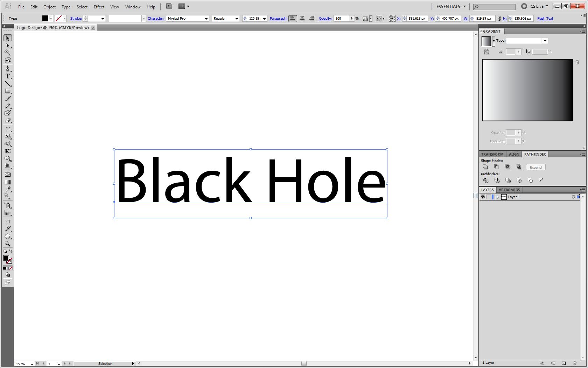
Task: Swap fill and stroke colors
Action: (x=11, y=251)
